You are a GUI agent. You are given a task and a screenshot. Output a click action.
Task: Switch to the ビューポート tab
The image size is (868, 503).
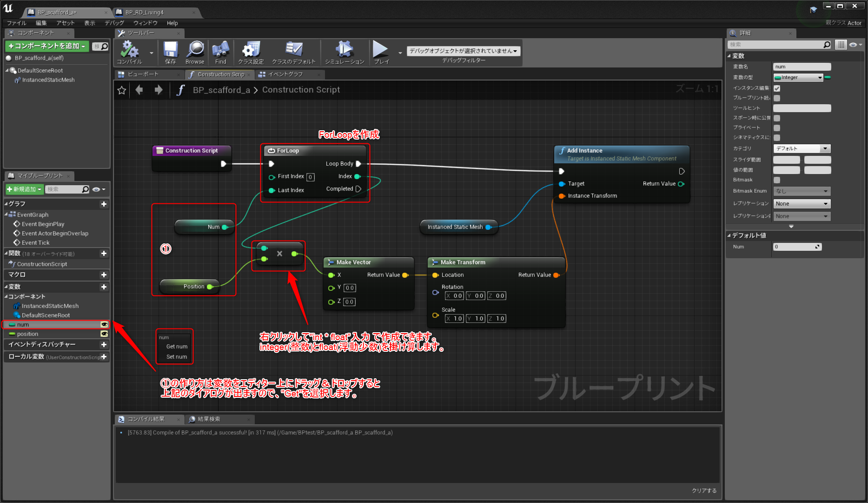(x=149, y=74)
